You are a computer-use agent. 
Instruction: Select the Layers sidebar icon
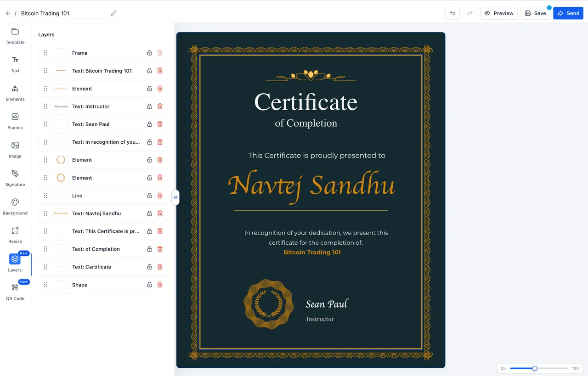coord(15,259)
